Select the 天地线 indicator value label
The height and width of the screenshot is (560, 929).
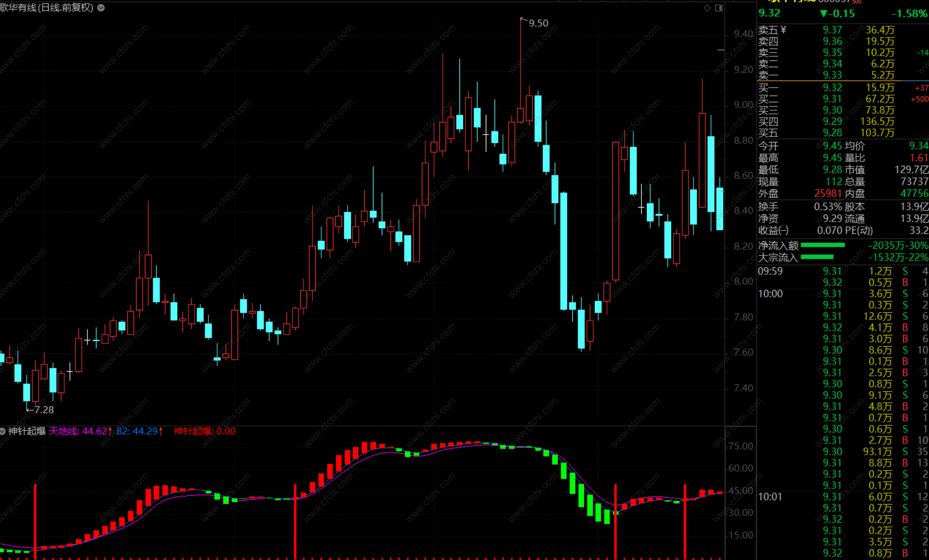tap(80, 431)
